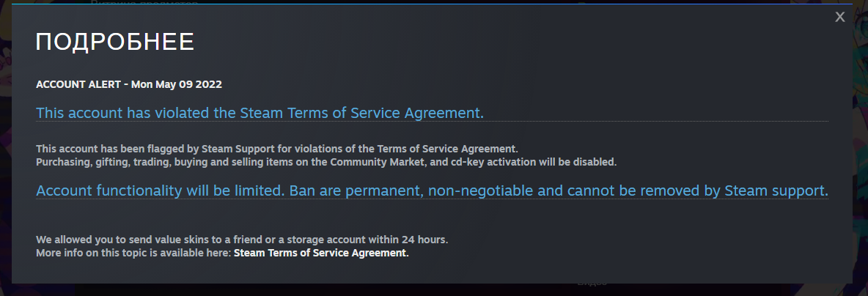Image resolution: width=868 pixels, height=296 pixels.
Task: Click the ПОДРОБНЕЕ dialog title
Action: 115,42
